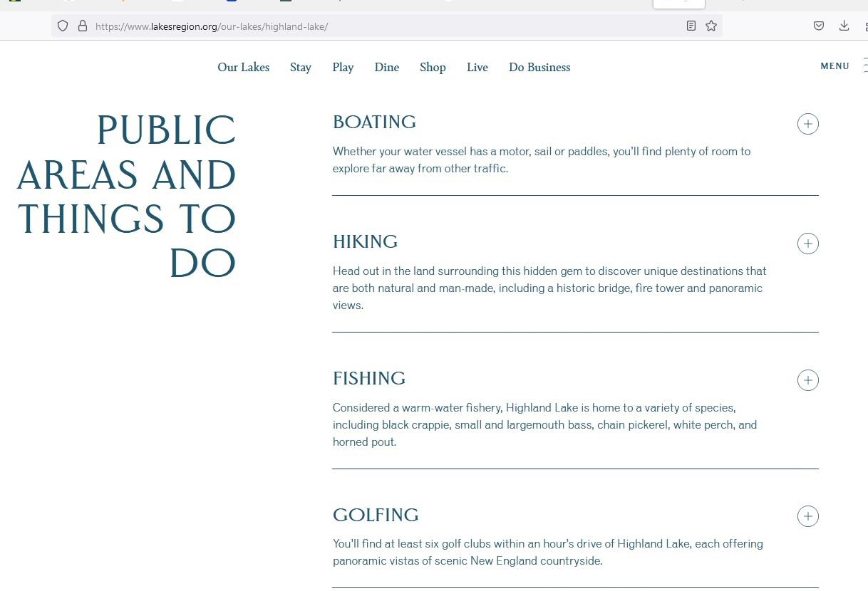Image resolution: width=868 pixels, height=591 pixels.
Task: Click text 'explore far away from other traffic.'
Action: coord(420,169)
